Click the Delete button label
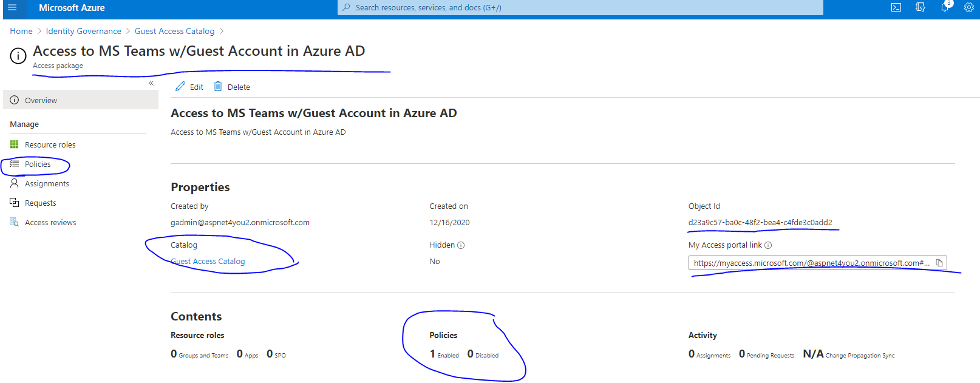 [x=239, y=87]
